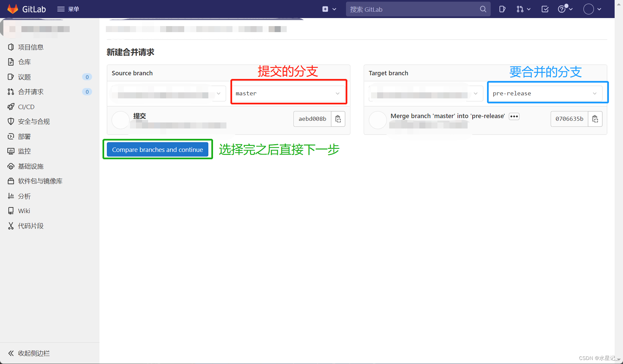Click the target commit author avatar
The height and width of the screenshot is (364, 623).
pyautogui.click(x=378, y=120)
